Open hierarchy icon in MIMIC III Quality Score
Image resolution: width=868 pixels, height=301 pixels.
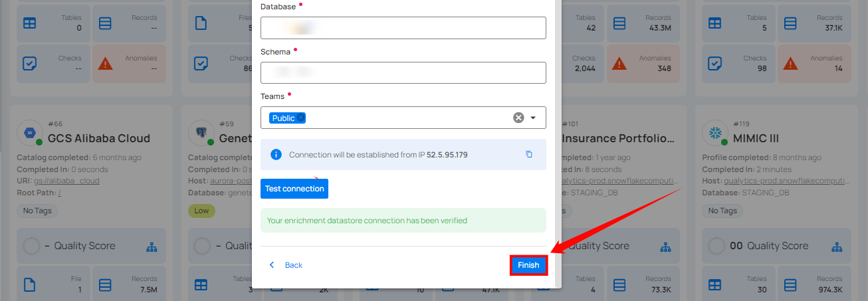pyautogui.click(x=837, y=247)
